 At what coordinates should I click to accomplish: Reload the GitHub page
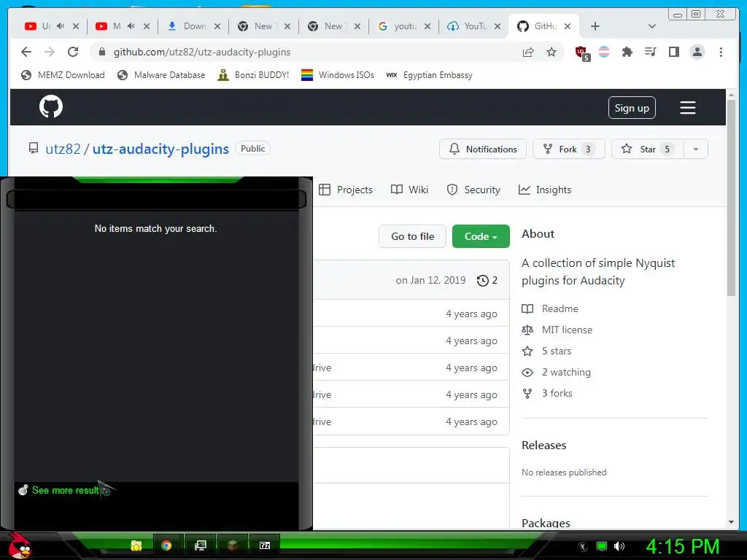tap(73, 52)
